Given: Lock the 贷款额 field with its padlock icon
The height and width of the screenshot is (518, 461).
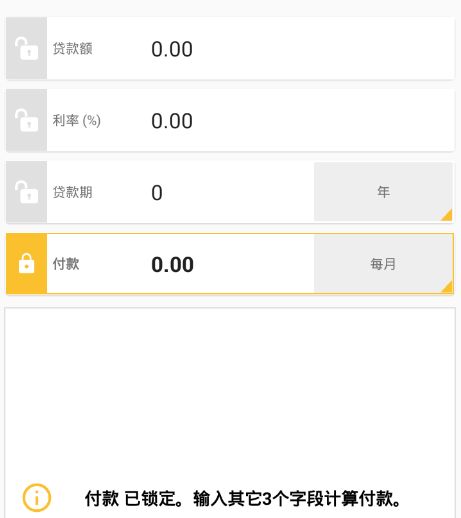Looking at the screenshot, I should [26, 48].
